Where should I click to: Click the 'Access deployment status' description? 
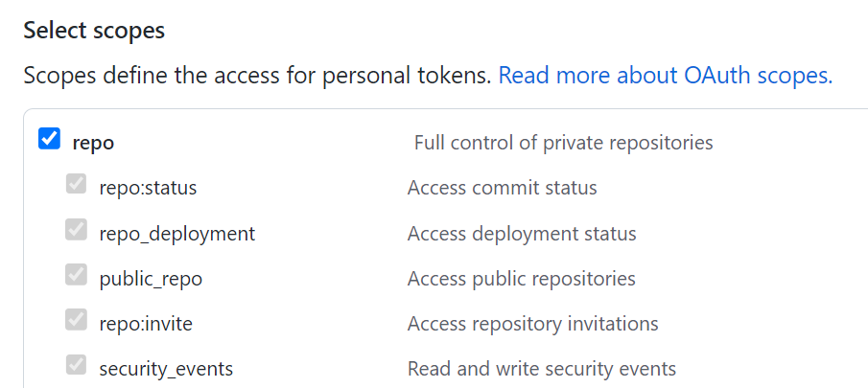click(522, 233)
